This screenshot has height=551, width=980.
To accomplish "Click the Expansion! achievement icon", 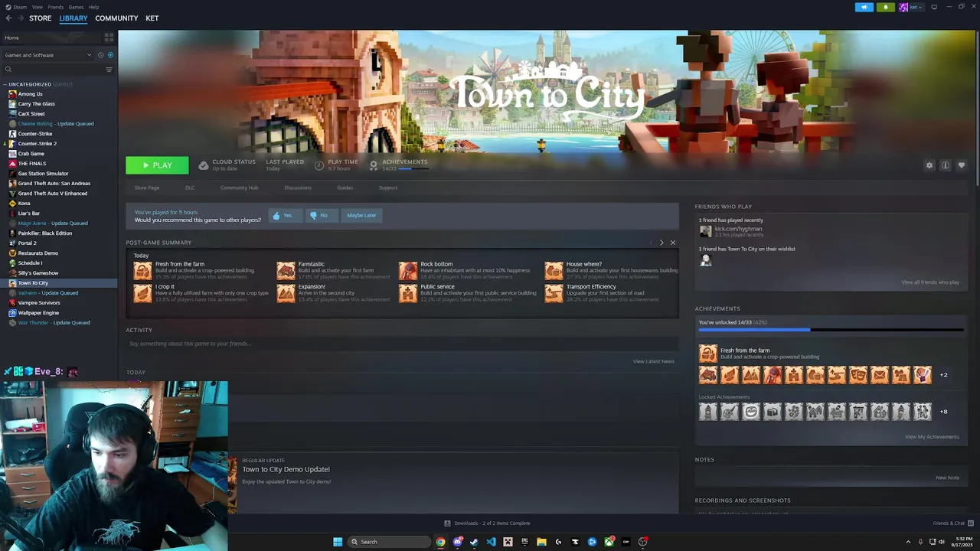I will pyautogui.click(x=286, y=293).
